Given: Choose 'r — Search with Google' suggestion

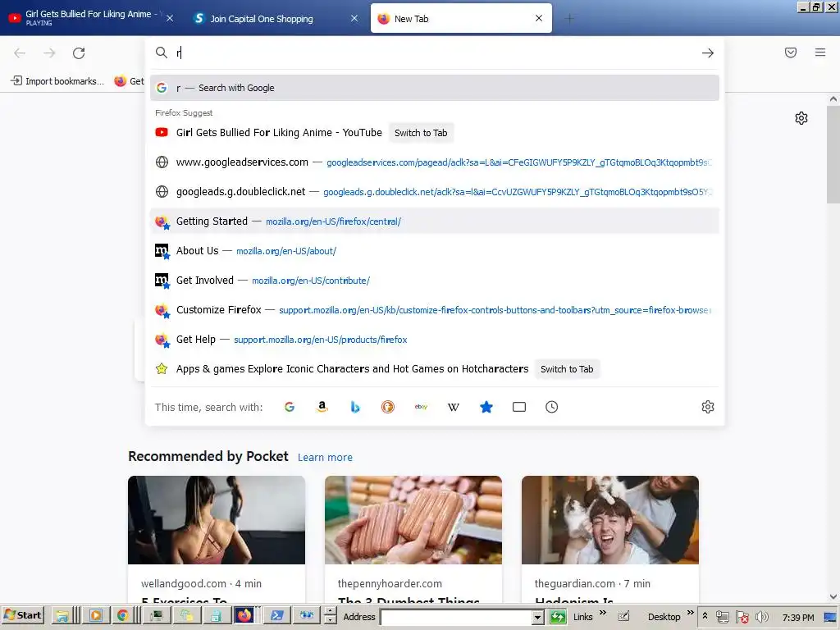Looking at the screenshot, I should [435, 88].
